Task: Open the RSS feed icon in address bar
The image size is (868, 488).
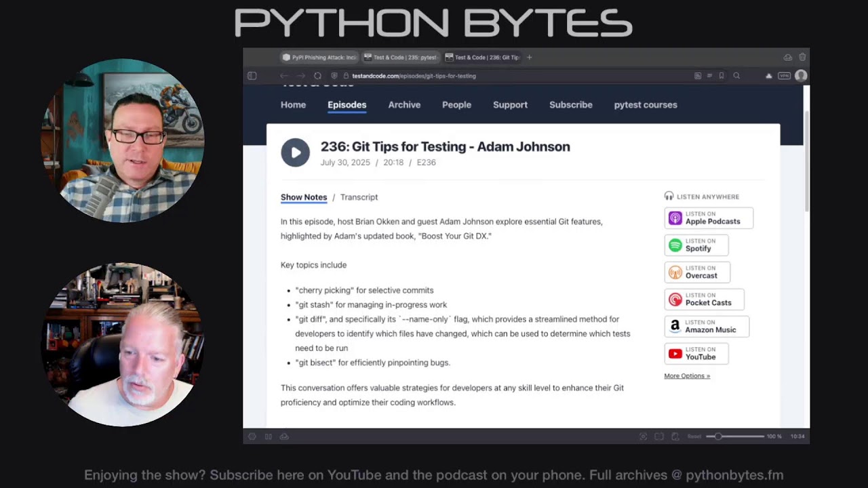Action: (698, 76)
